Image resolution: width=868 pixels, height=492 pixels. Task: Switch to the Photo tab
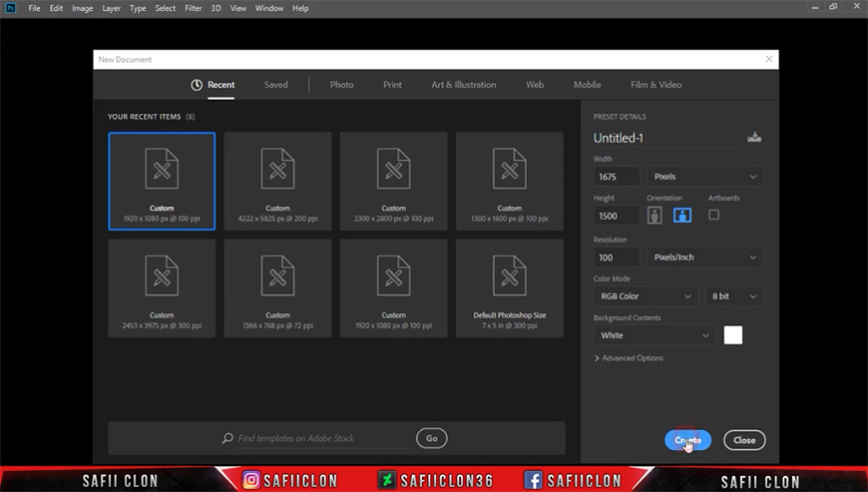pyautogui.click(x=341, y=85)
